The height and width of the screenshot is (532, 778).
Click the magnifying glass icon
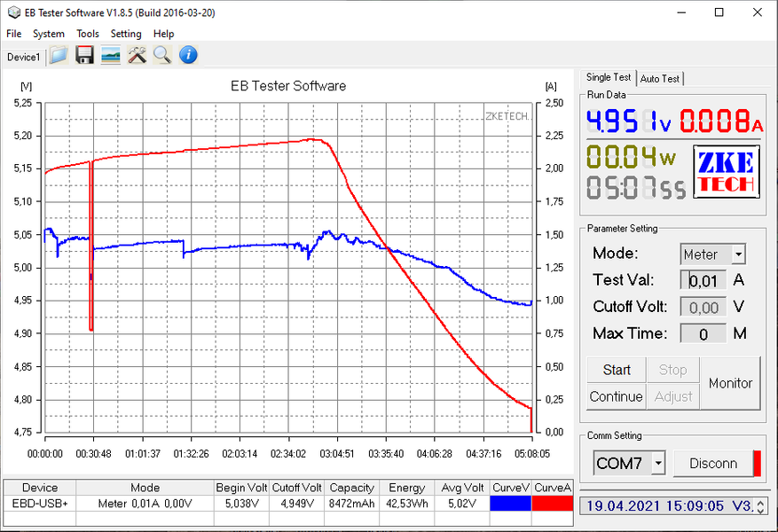pyautogui.click(x=161, y=56)
